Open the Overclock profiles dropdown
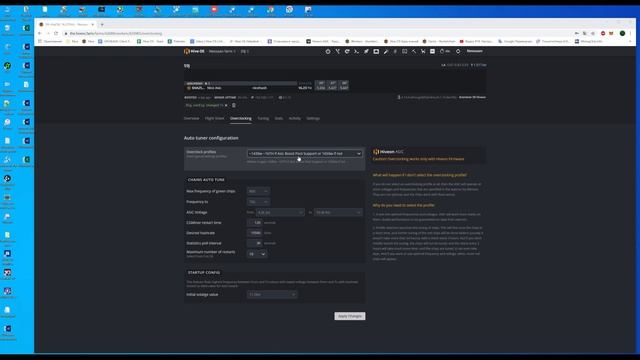Screen dimensions: 640x360 pyautogui.click(x=304, y=153)
